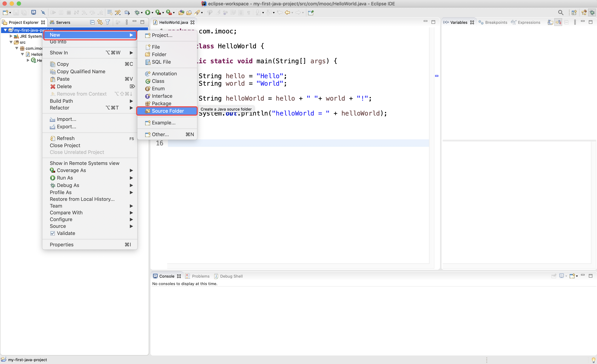Click the Search flashlight toolbar icon

(197, 13)
